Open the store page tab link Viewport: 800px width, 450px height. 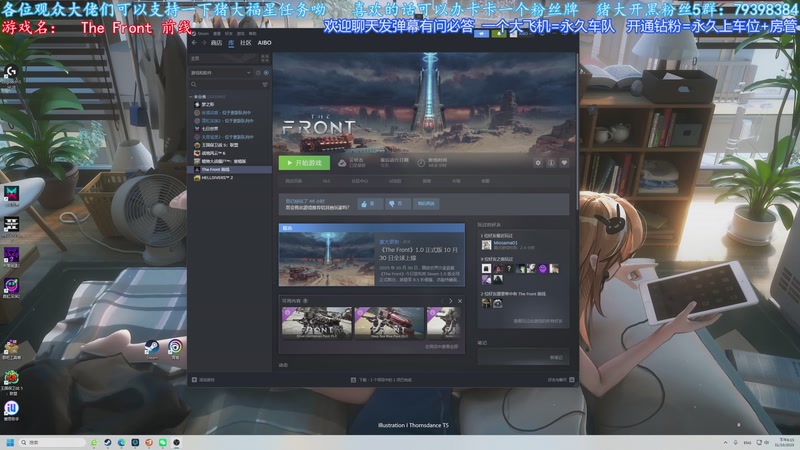293,181
